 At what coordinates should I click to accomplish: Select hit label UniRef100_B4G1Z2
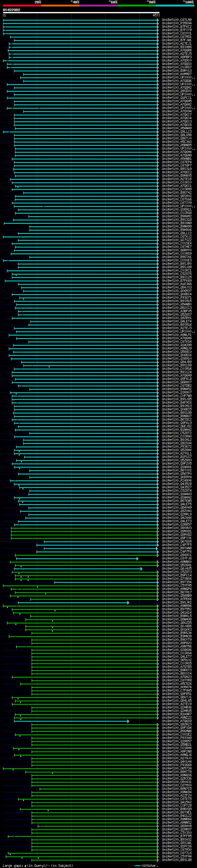coord(176,816)
